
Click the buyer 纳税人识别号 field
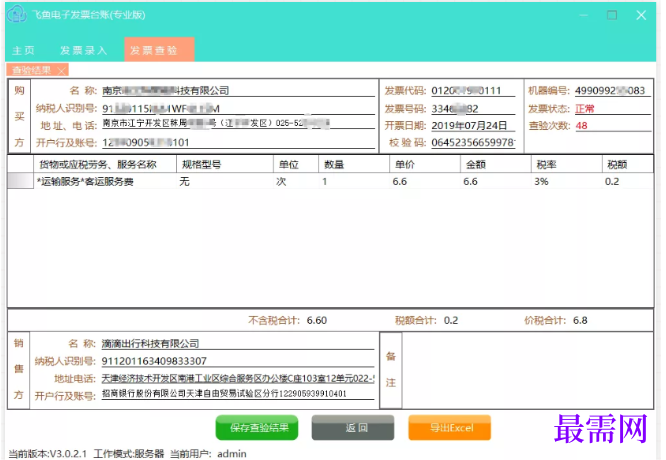(238, 108)
